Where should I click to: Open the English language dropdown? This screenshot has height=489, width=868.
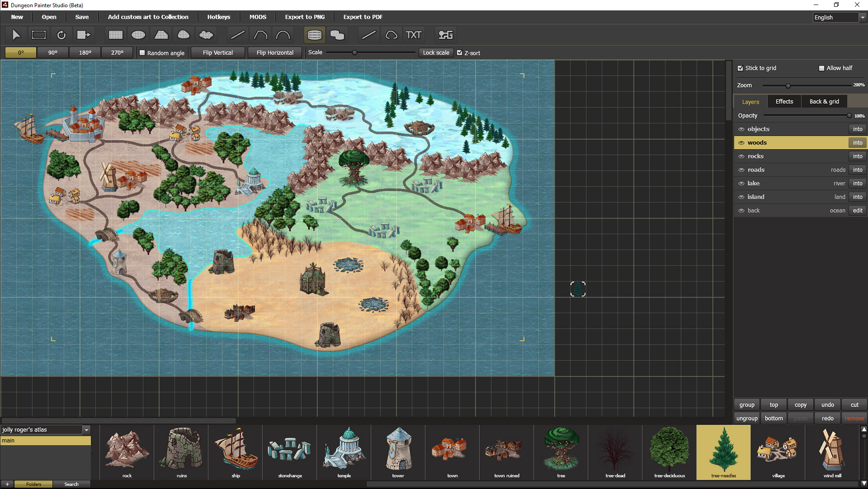pyautogui.click(x=862, y=17)
